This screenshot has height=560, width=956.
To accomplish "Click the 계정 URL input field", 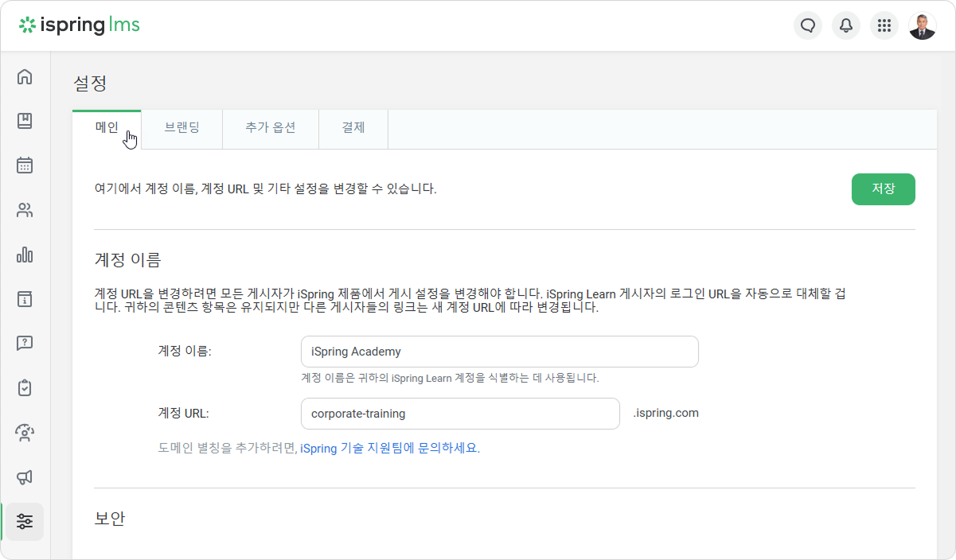I will pyautogui.click(x=460, y=414).
